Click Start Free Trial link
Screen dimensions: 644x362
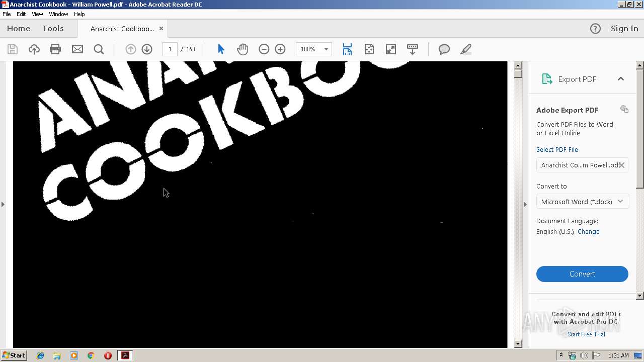[586, 334]
